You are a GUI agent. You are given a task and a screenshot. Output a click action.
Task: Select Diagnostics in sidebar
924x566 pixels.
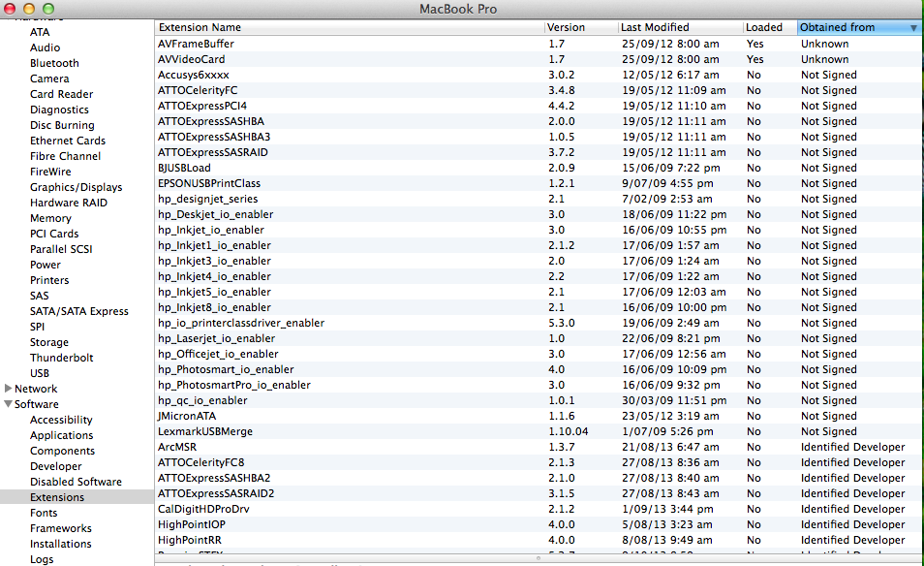pyautogui.click(x=59, y=110)
